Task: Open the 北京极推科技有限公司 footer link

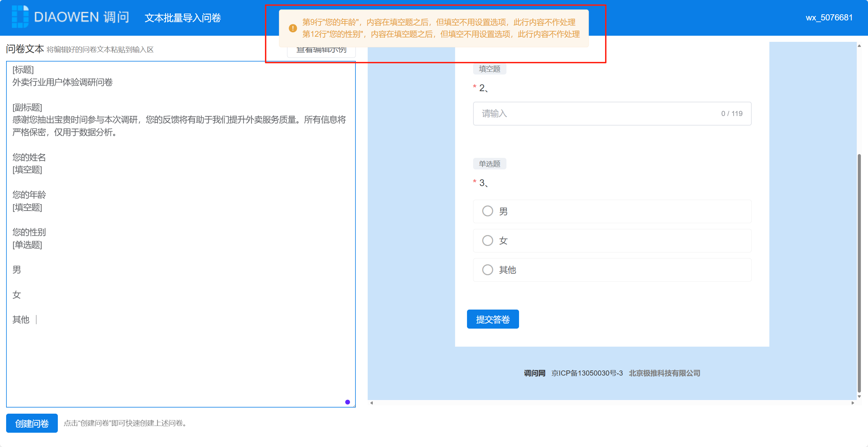Action: 664,373
